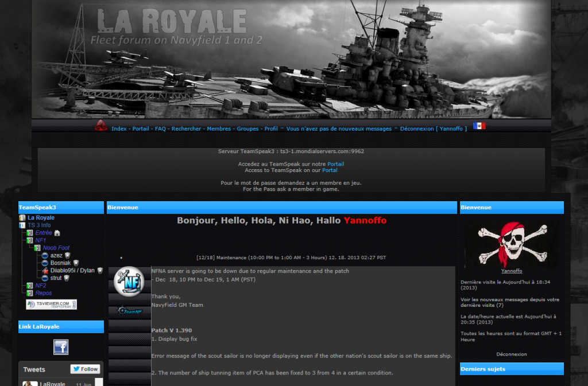Click the Portail link in TeamSpeak notice
The width and height of the screenshot is (588, 386).
tap(335, 164)
